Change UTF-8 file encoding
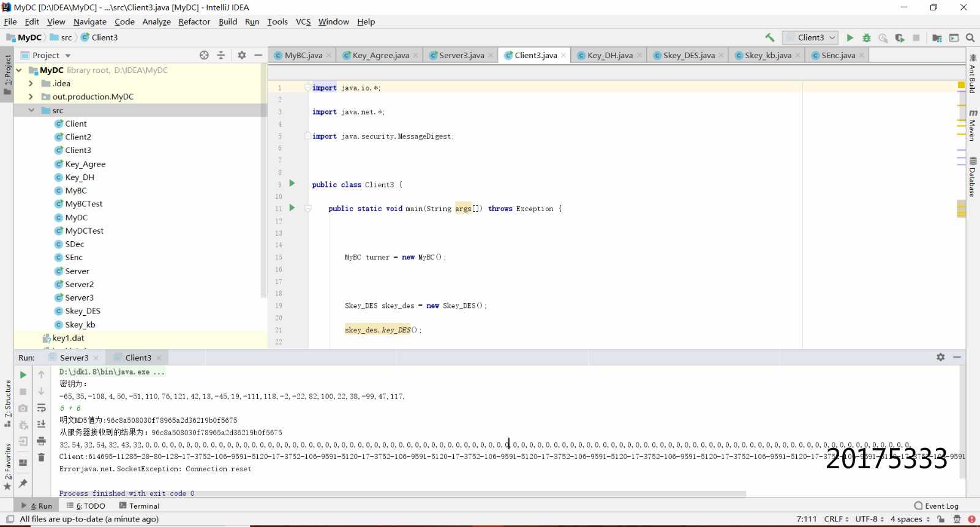The width and height of the screenshot is (980, 527). (x=870, y=519)
